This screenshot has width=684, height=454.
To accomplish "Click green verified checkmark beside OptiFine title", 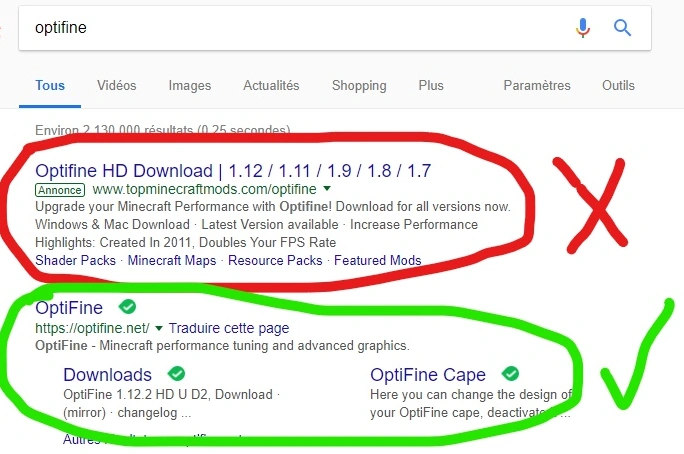I will tap(127, 307).
